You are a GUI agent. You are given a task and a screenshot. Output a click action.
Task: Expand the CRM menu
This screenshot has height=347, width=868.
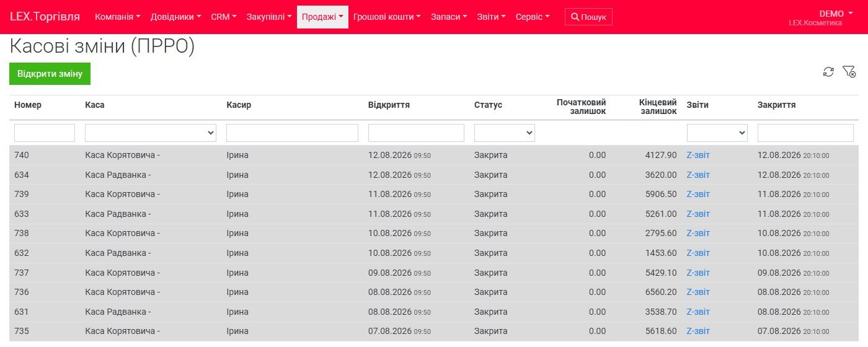[x=224, y=17]
